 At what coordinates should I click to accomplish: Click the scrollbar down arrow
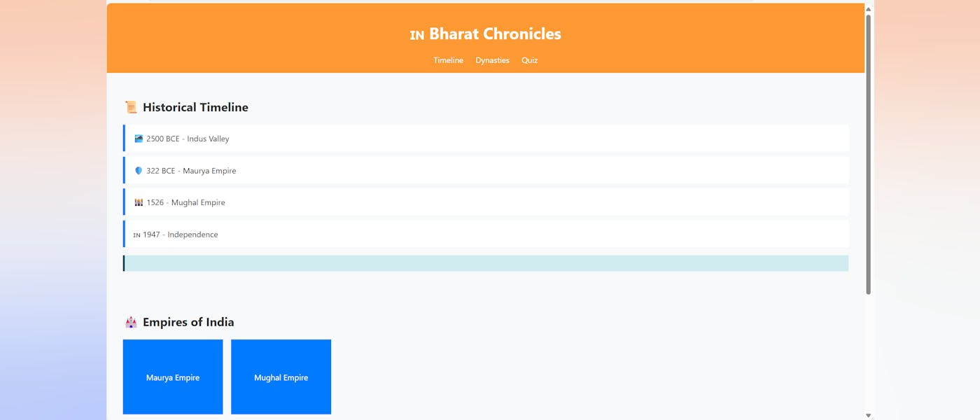(869, 415)
